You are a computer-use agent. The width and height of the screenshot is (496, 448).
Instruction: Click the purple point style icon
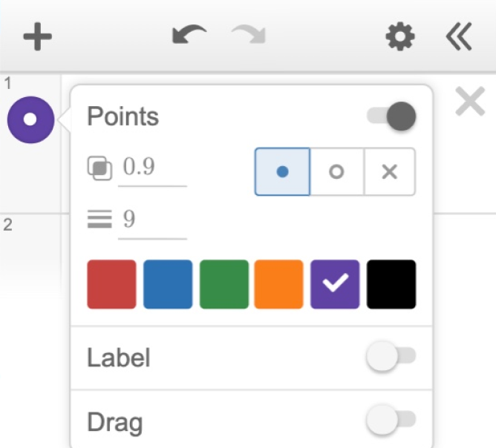coord(30,119)
